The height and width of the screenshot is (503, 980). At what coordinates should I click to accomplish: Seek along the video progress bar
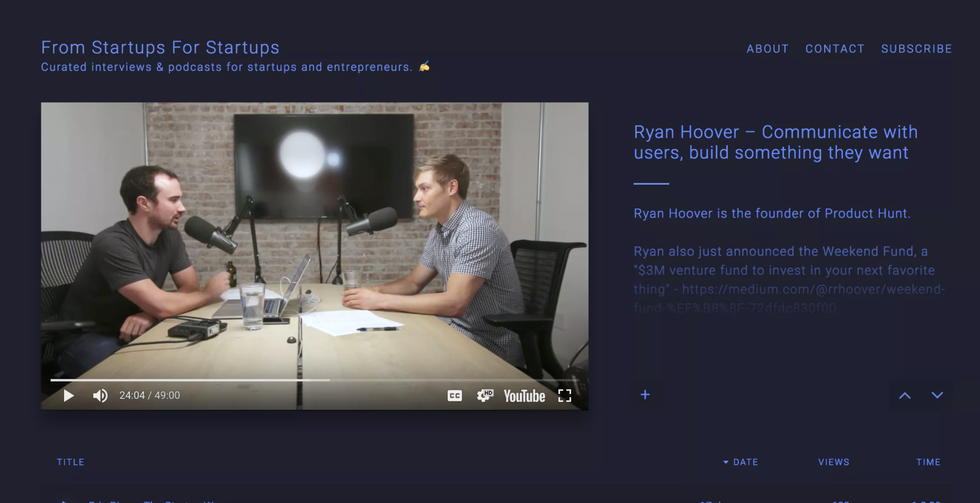click(315, 380)
